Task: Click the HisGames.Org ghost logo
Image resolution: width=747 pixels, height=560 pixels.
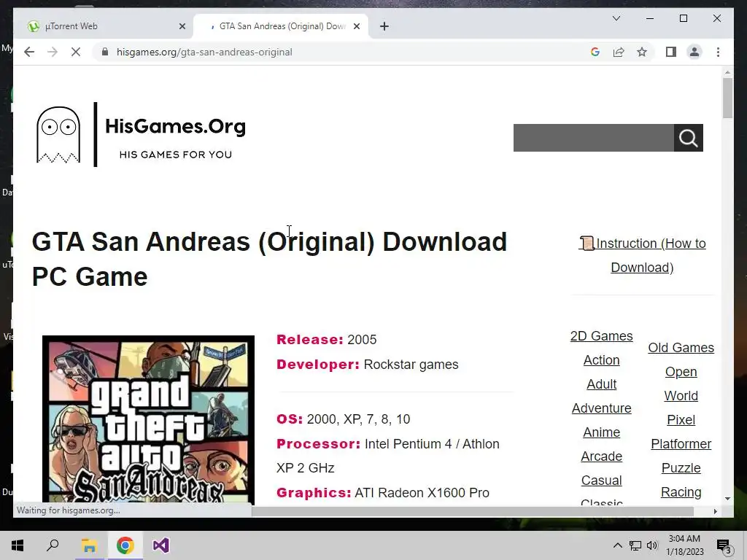Action: (58, 135)
